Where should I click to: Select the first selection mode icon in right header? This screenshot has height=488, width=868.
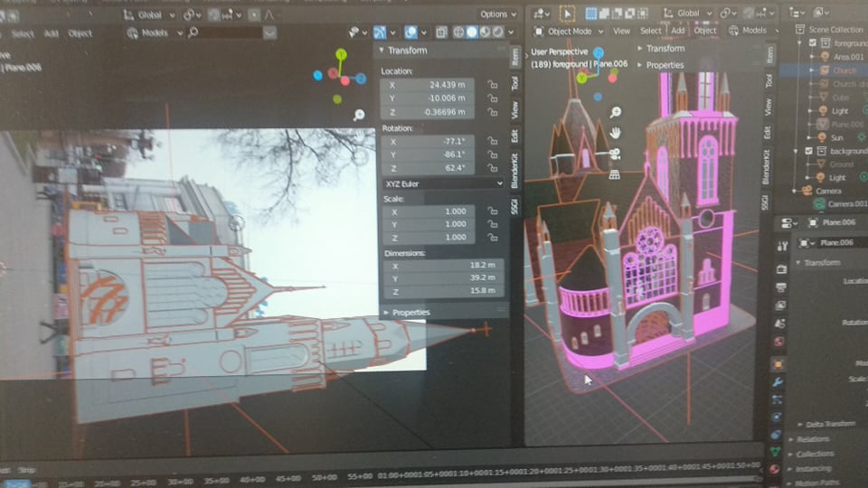pyautogui.click(x=591, y=13)
